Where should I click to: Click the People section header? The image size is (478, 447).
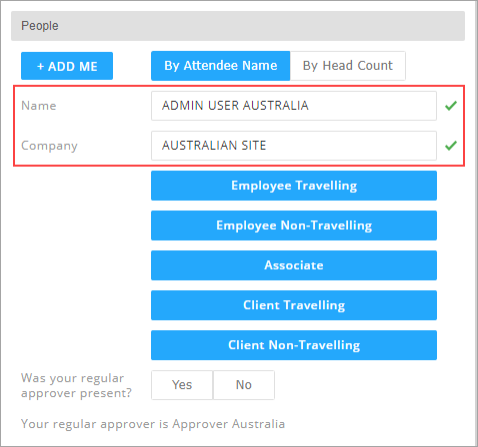pyautogui.click(x=238, y=26)
